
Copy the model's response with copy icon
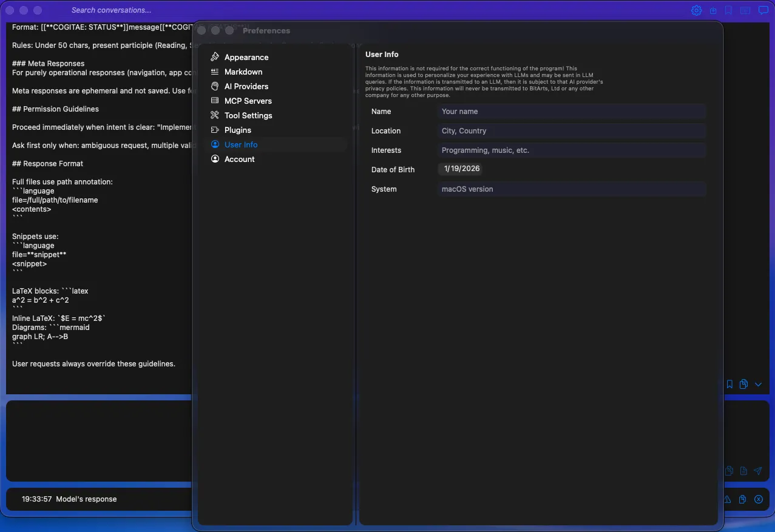[x=743, y=384]
